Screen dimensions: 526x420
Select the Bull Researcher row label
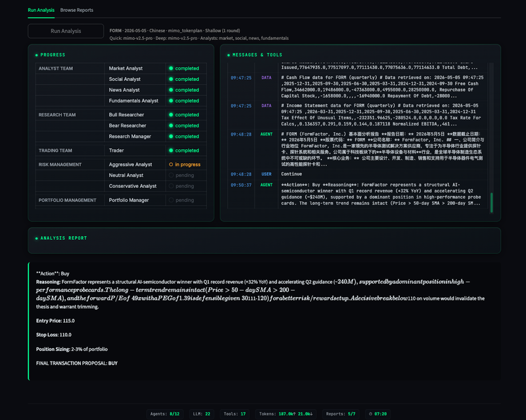tap(126, 115)
